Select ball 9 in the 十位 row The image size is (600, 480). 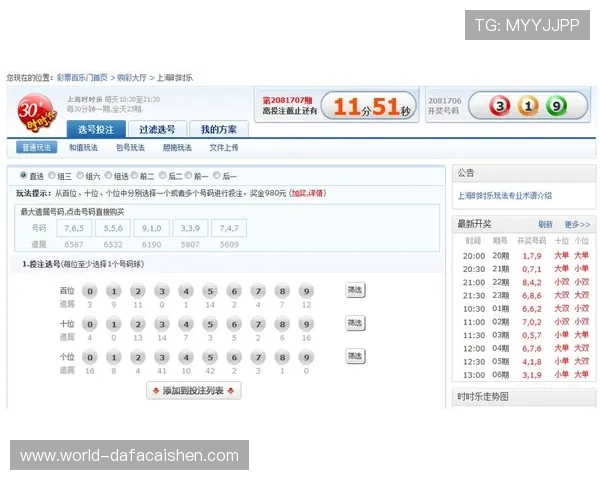pyautogui.click(x=307, y=325)
